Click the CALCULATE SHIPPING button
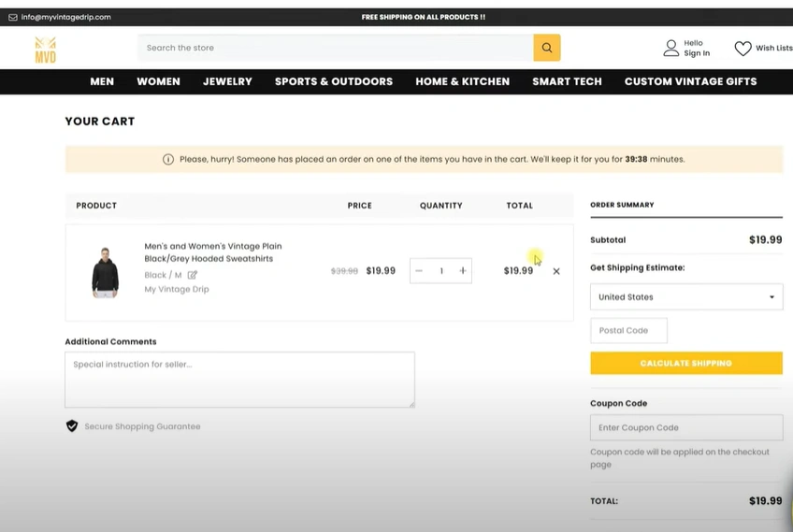Image resolution: width=793 pixels, height=532 pixels. 686,363
